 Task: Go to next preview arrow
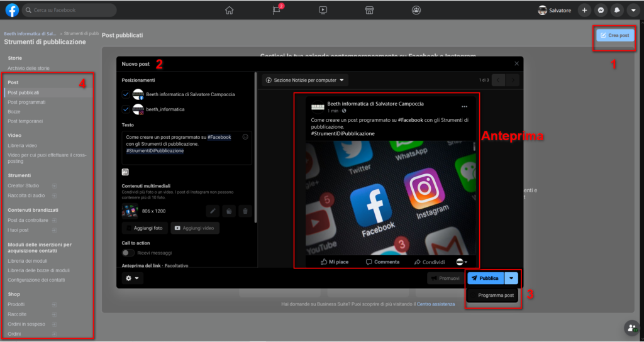coord(513,80)
